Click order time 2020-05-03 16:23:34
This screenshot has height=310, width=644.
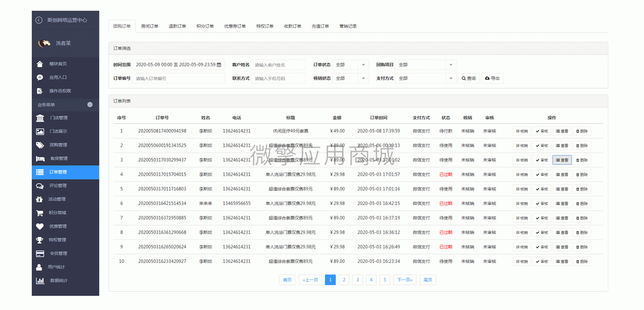tap(379, 261)
